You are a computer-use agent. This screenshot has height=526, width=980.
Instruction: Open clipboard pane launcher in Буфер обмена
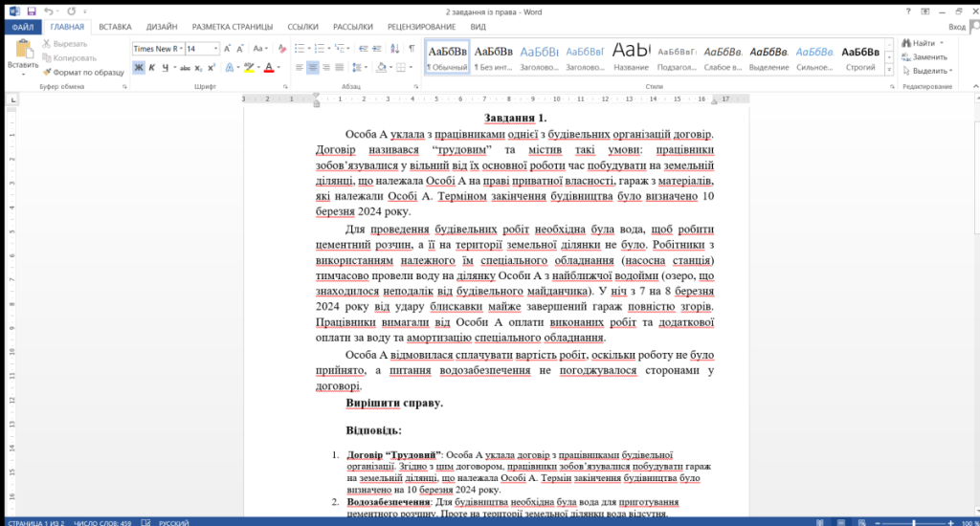(124, 87)
